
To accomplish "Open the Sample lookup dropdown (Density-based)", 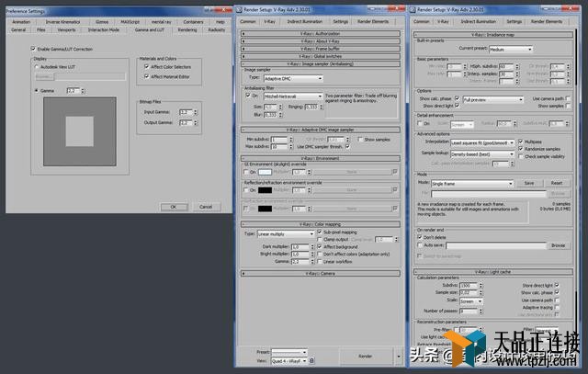I will pos(482,154).
